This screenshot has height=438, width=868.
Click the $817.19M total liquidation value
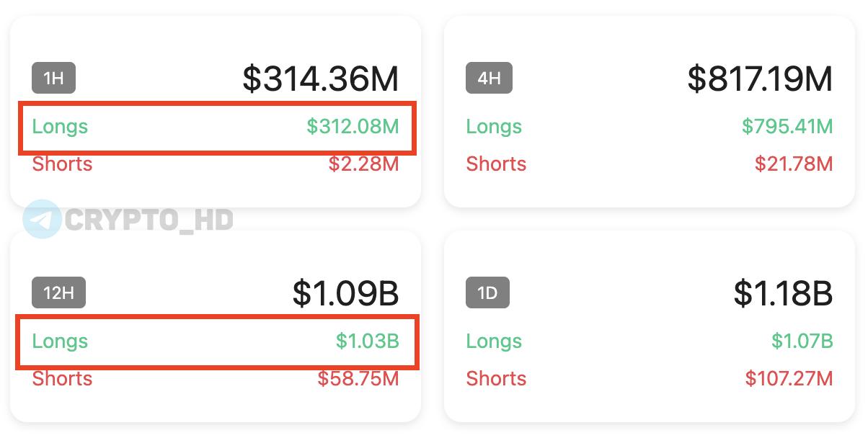pyautogui.click(x=760, y=79)
